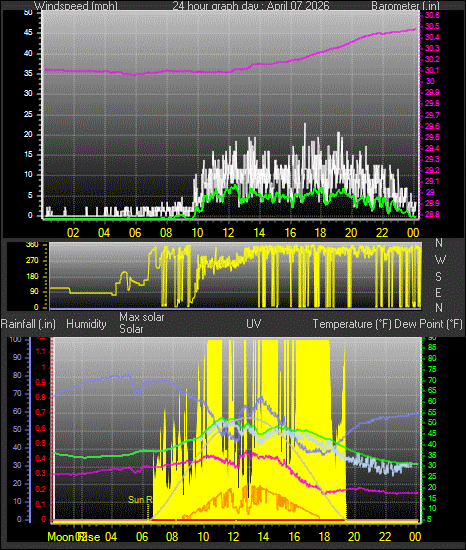466x550 pixels.
Task: Click 0.9 on the red rainfall axis
Action: tap(41, 382)
